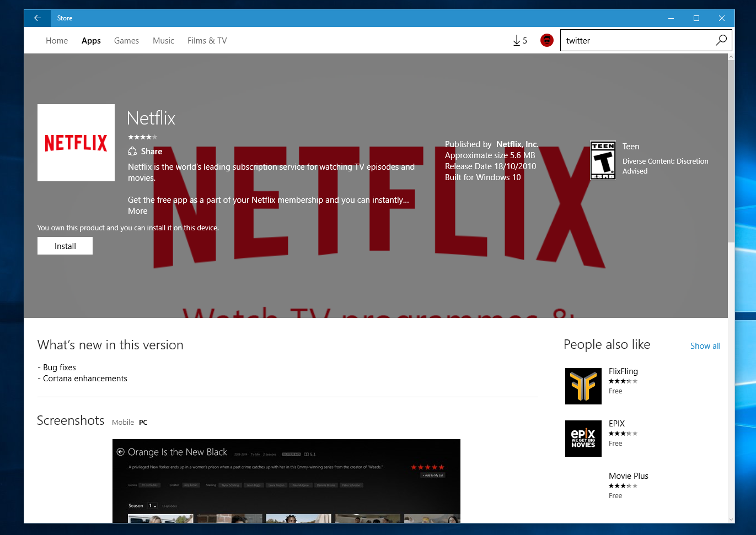
Task: Share the Netflix app
Action: [x=146, y=152]
